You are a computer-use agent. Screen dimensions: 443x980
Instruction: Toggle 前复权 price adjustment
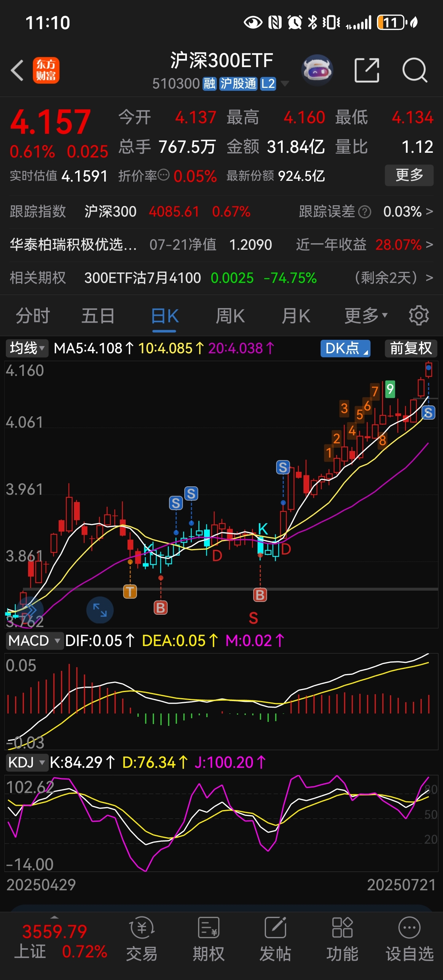coord(411,348)
